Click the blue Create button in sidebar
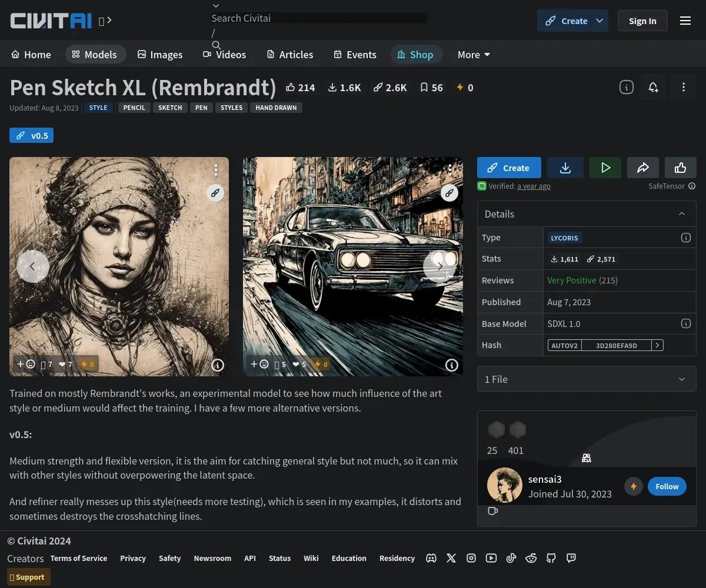Image resolution: width=706 pixels, height=588 pixels. [x=509, y=168]
